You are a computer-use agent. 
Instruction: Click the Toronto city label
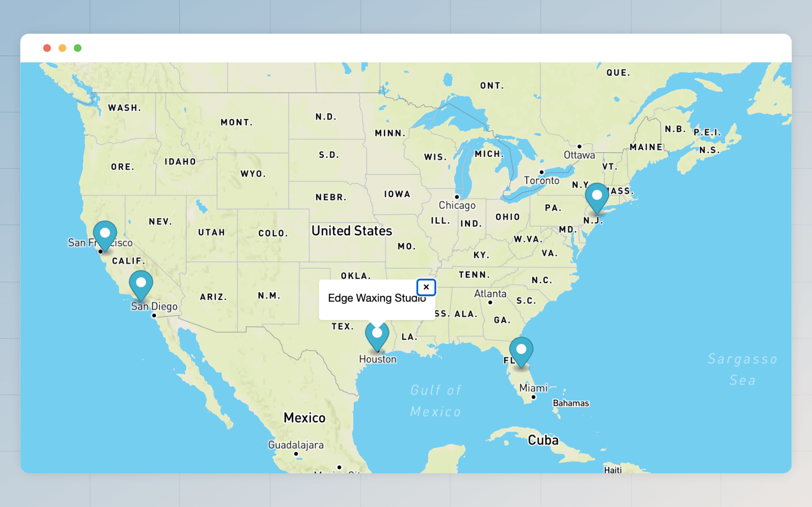[541, 181]
